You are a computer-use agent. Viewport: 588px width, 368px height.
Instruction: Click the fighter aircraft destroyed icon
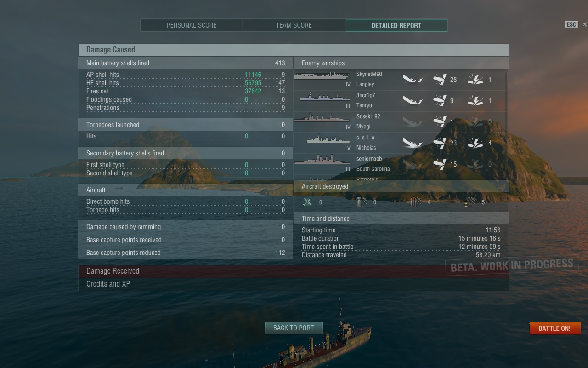coord(307,202)
